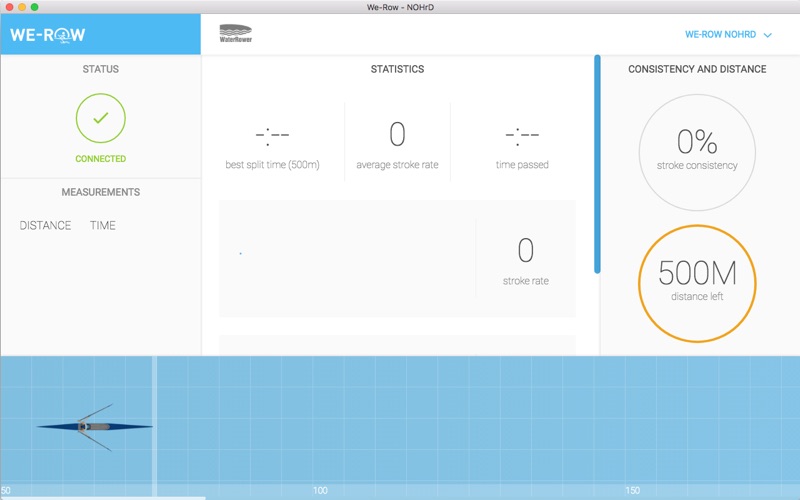
Task: Click the time passed value
Action: tap(522, 135)
